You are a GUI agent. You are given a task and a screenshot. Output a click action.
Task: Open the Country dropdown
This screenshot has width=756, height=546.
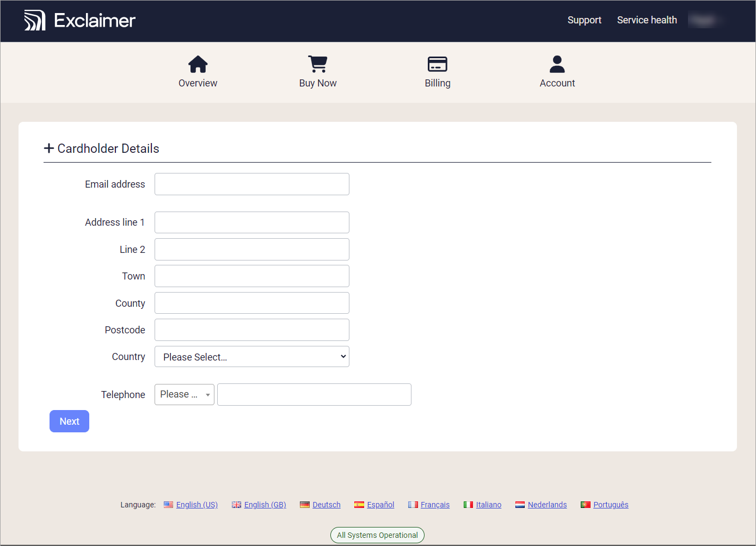(x=251, y=357)
